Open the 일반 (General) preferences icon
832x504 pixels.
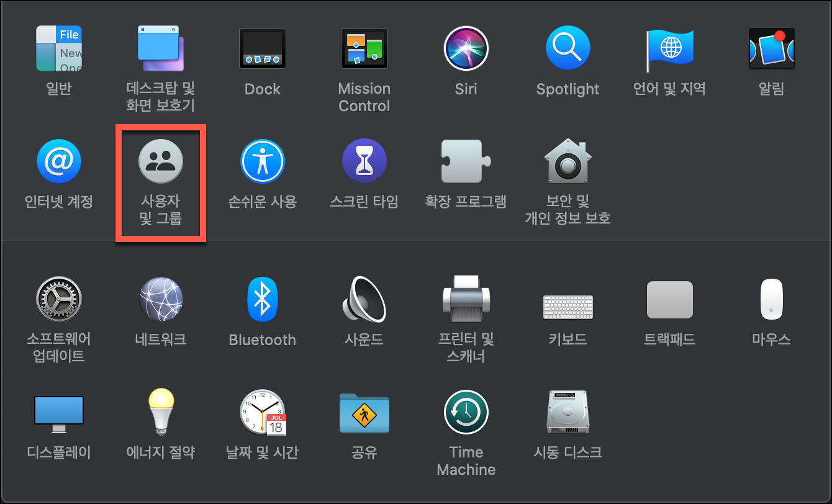(59, 48)
